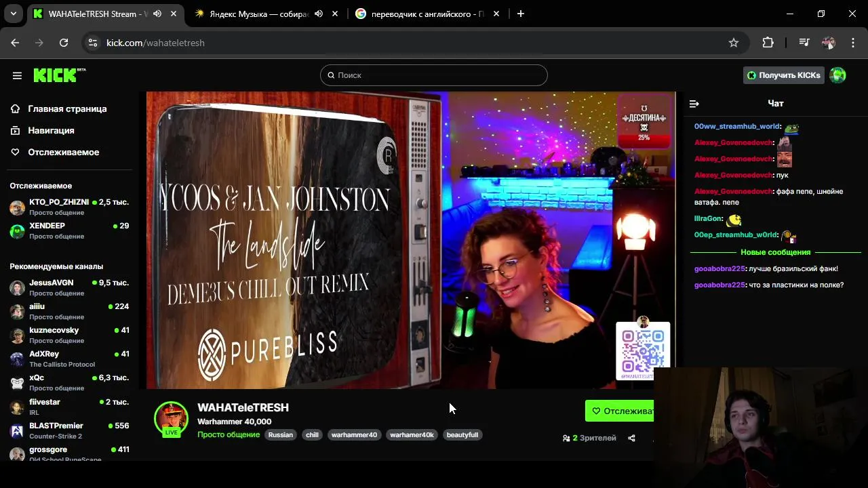The image size is (868, 488).
Task: Open the Chrome three-dot menu
Action: tap(853, 43)
